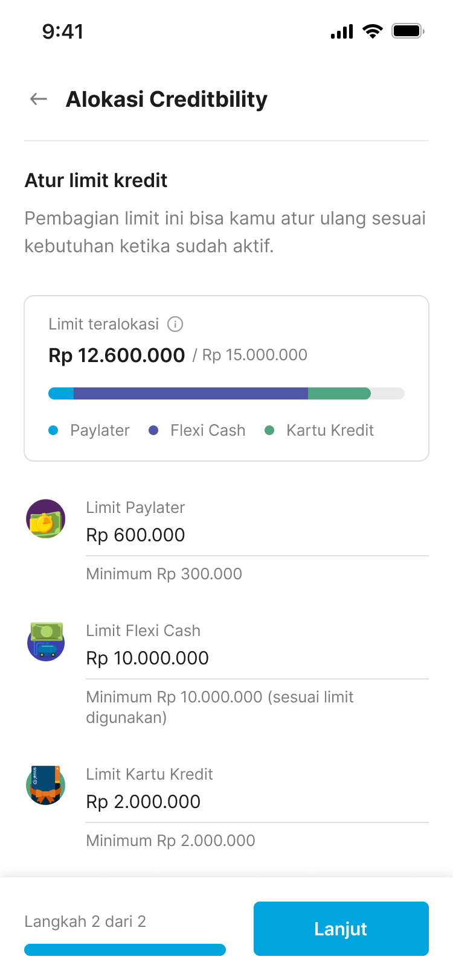453x980 pixels.
Task: Tap the Kartu Kredit card icon
Action: tap(46, 785)
